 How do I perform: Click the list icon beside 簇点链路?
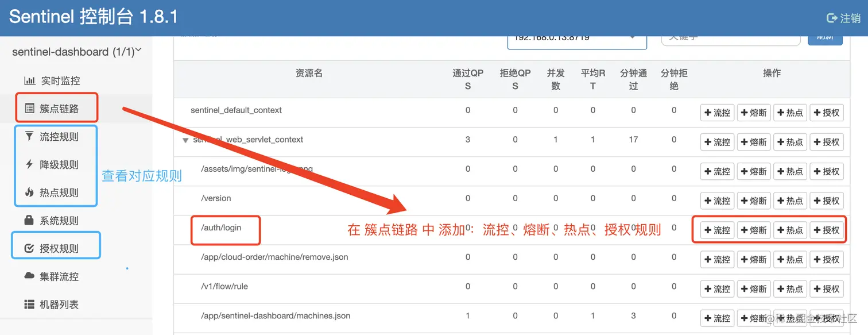(x=29, y=109)
